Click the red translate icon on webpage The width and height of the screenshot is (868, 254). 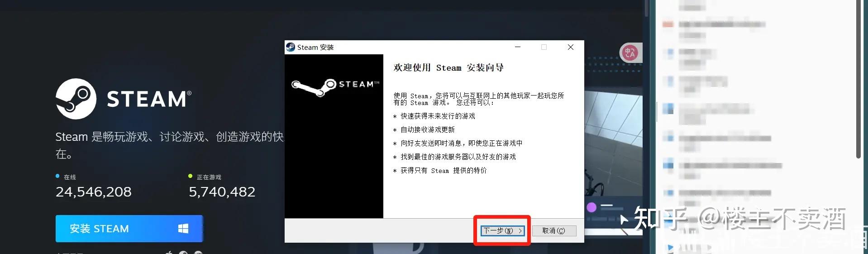(630, 53)
